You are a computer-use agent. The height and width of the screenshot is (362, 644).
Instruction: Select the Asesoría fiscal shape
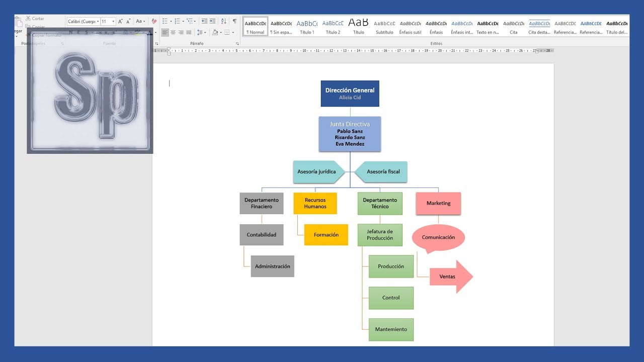click(x=381, y=172)
